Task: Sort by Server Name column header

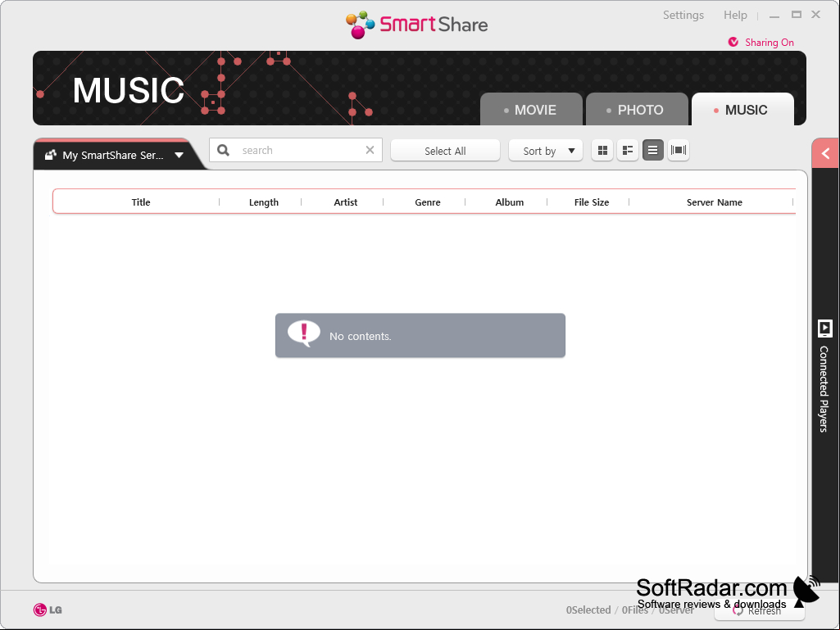Action: click(x=714, y=202)
